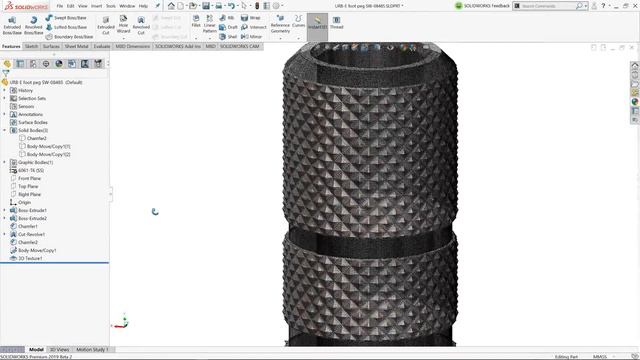
Task: Open the ConfigurationManager tab
Action: point(33,64)
